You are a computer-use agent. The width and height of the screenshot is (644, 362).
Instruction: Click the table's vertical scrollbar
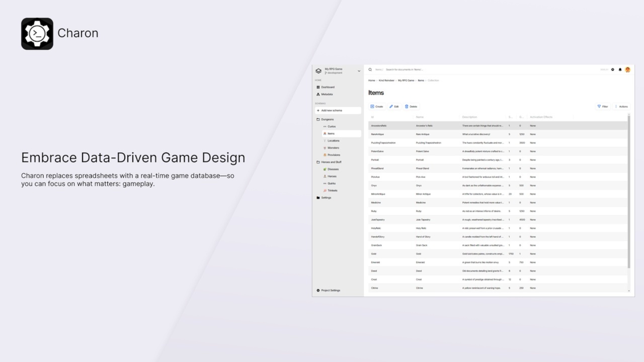click(628, 191)
